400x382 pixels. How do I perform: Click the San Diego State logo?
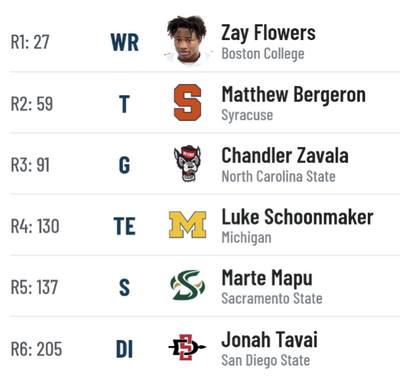point(187,347)
